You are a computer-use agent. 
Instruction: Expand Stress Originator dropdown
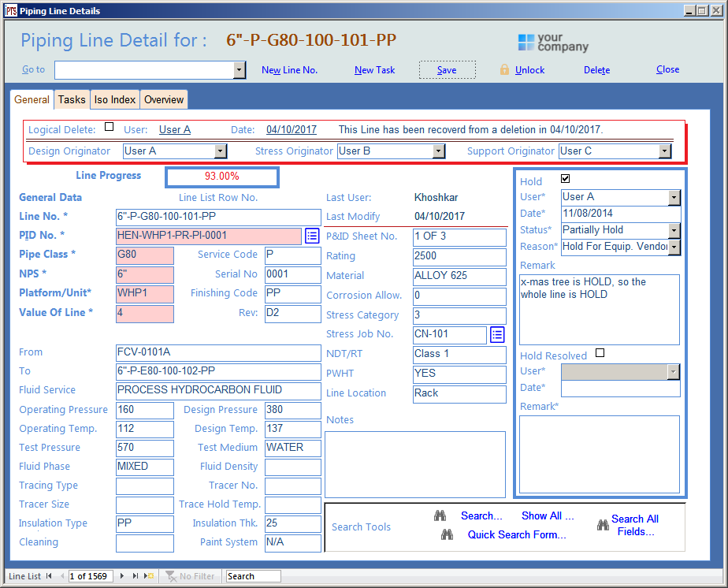tap(438, 151)
